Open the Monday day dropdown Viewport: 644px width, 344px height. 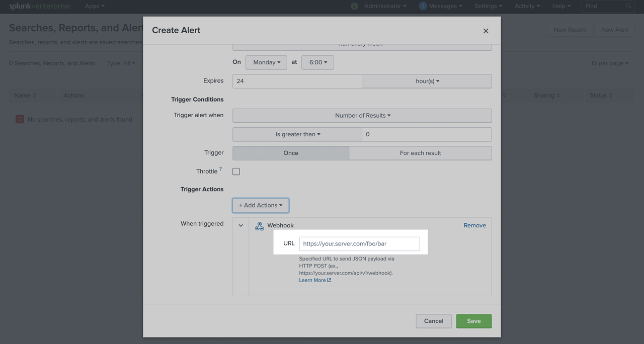point(266,62)
